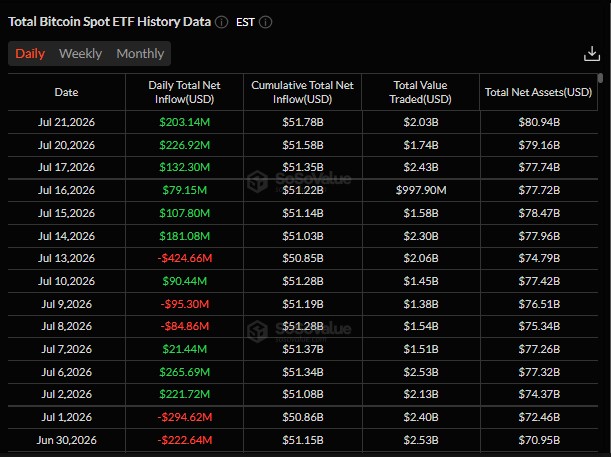Select the Jul 10,2026 date cell
This screenshot has width=611, height=457.
[66, 281]
